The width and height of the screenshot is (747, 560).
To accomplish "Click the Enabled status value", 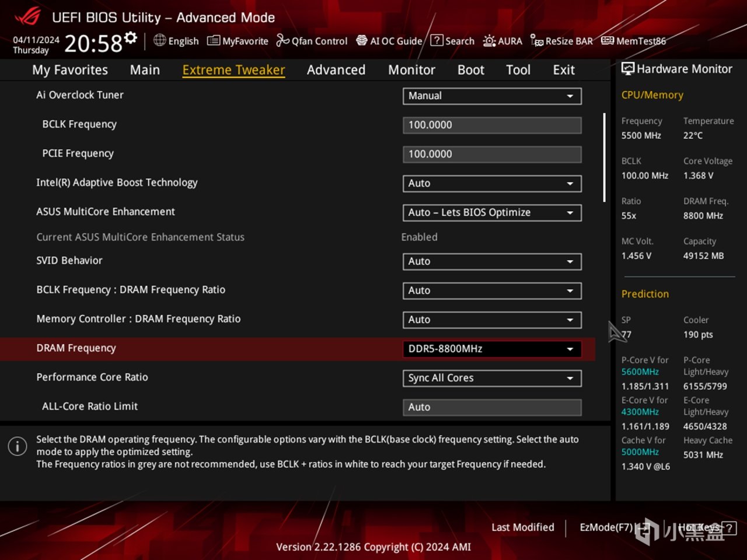I will [419, 237].
